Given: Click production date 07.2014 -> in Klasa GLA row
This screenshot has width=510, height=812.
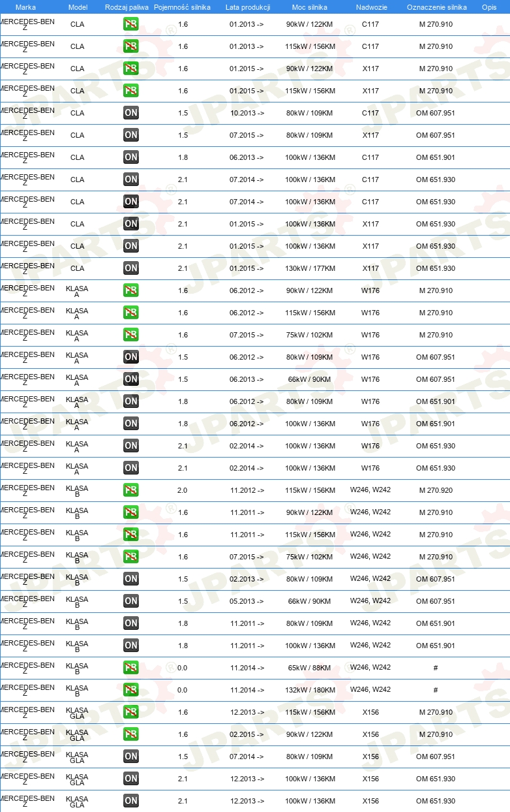Looking at the screenshot, I should coord(247,757).
